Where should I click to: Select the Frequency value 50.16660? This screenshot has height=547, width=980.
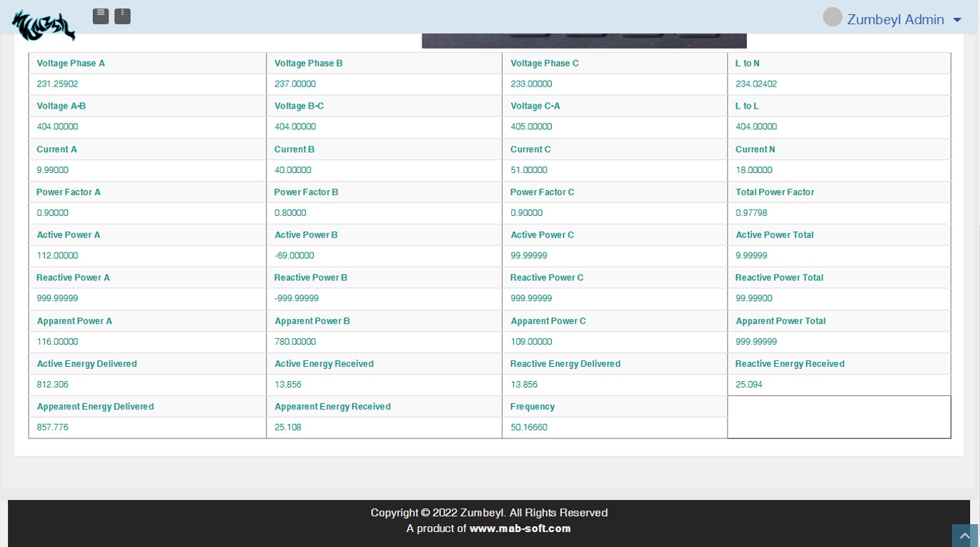point(529,427)
